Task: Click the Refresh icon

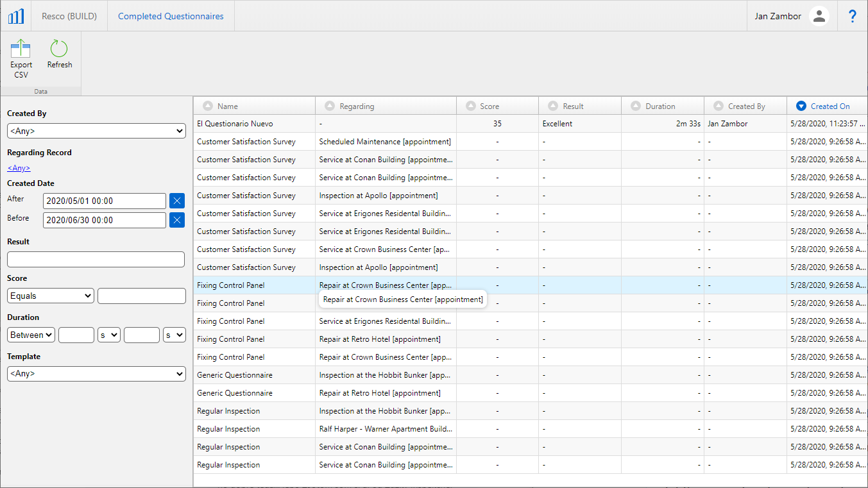Action: (59, 49)
